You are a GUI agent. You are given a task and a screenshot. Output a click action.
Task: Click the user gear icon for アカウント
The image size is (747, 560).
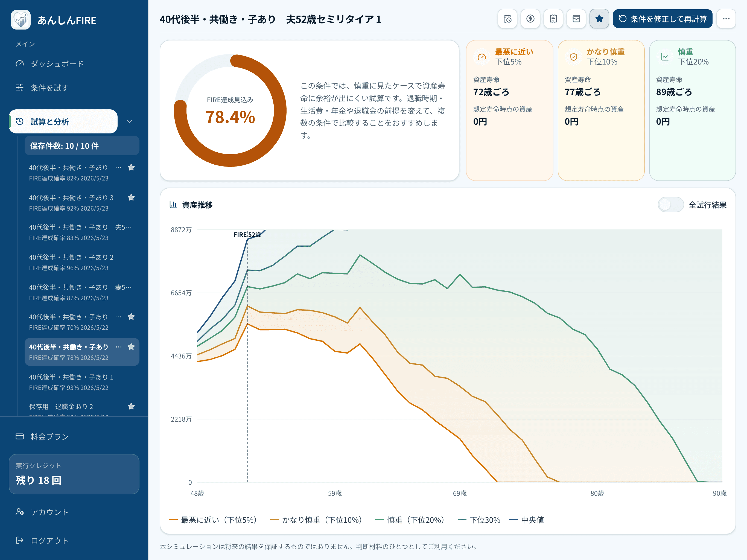(20, 512)
